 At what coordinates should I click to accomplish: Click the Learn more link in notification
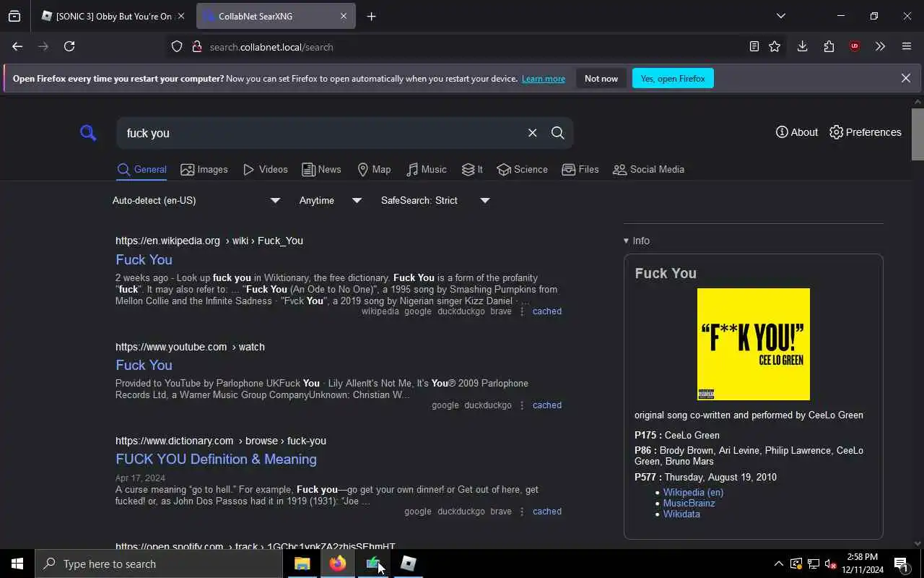tap(544, 79)
